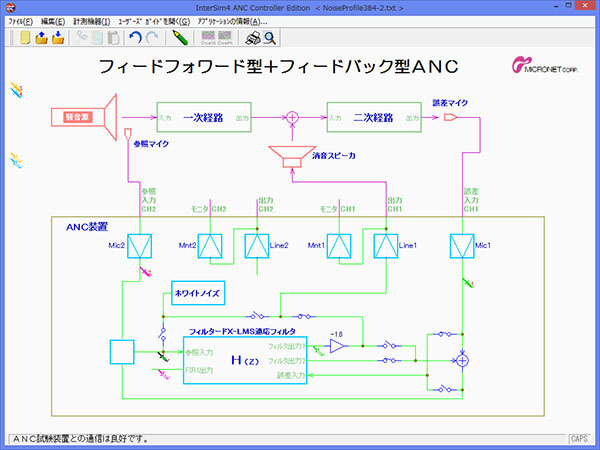Viewport: 600px width, 450px height.
Task: Click the 参照入力 CH2 label
Action: click(x=148, y=200)
